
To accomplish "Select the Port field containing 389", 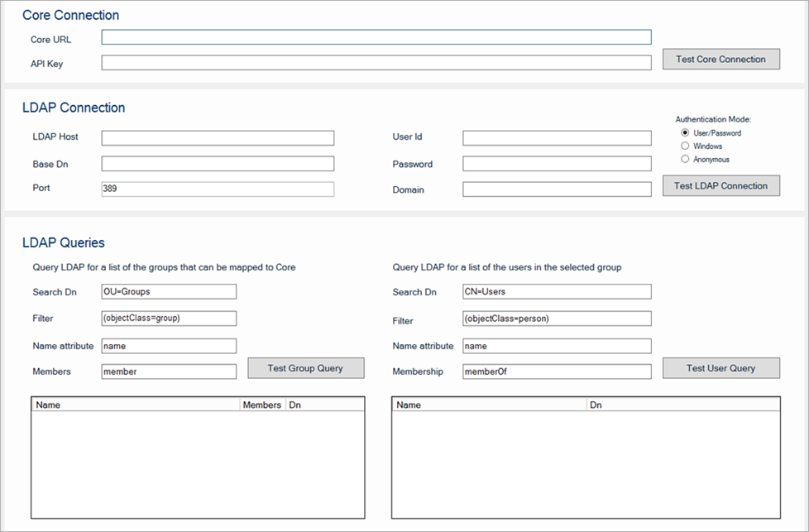I will [218, 189].
